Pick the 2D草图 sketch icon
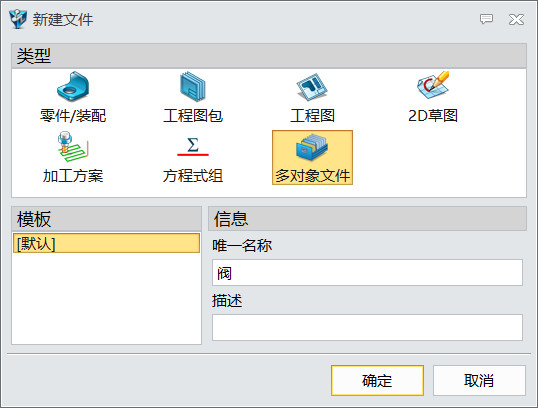Viewport: 538px width, 408px height. pos(433,85)
